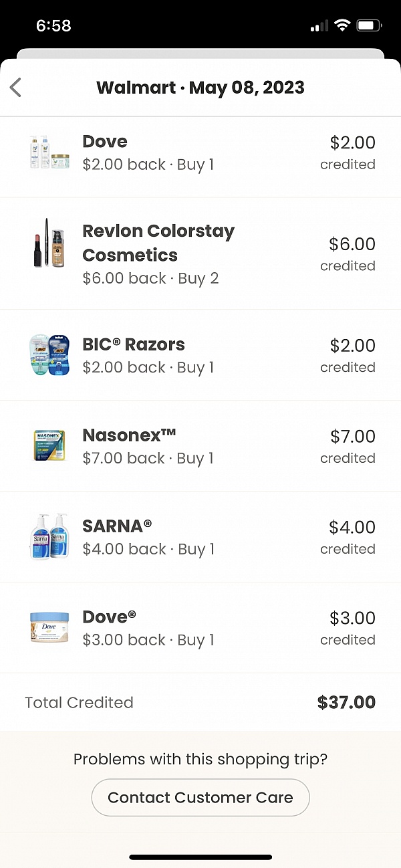
Task: Tap the back arrow icon
Action: pyautogui.click(x=16, y=88)
